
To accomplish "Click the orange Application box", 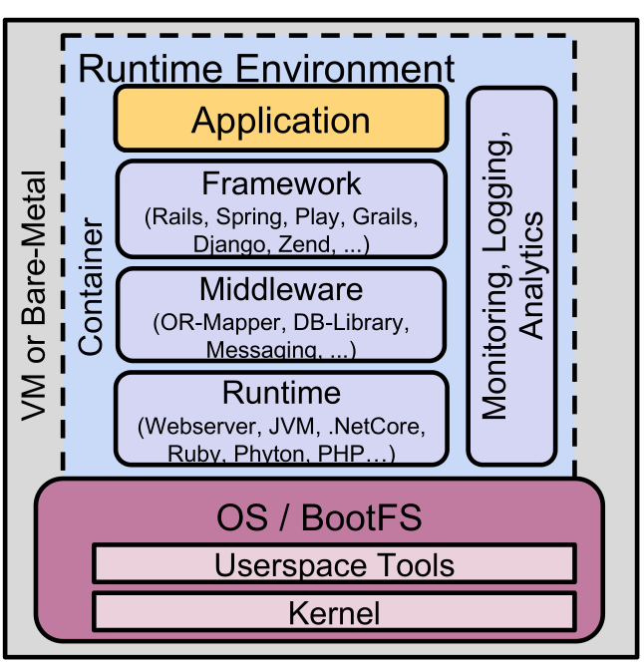I will tap(280, 120).
